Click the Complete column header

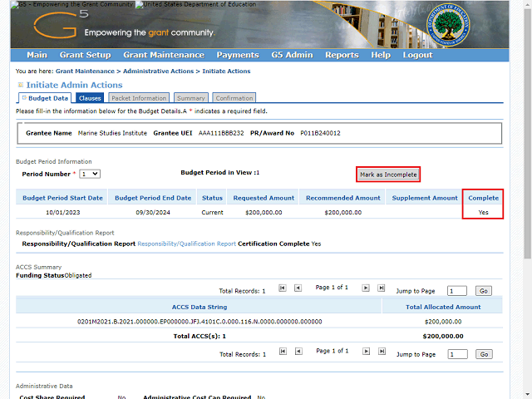click(484, 198)
